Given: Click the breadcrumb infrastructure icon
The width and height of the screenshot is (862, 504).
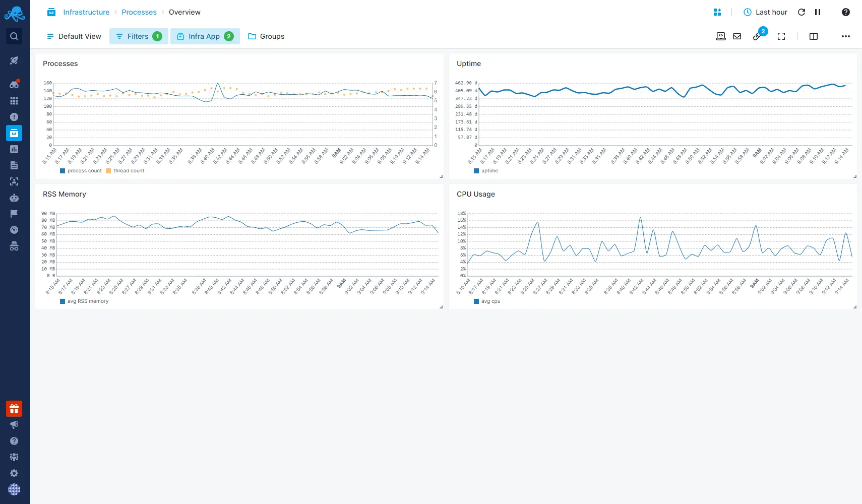Looking at the screenshot, I should point(51,12).
